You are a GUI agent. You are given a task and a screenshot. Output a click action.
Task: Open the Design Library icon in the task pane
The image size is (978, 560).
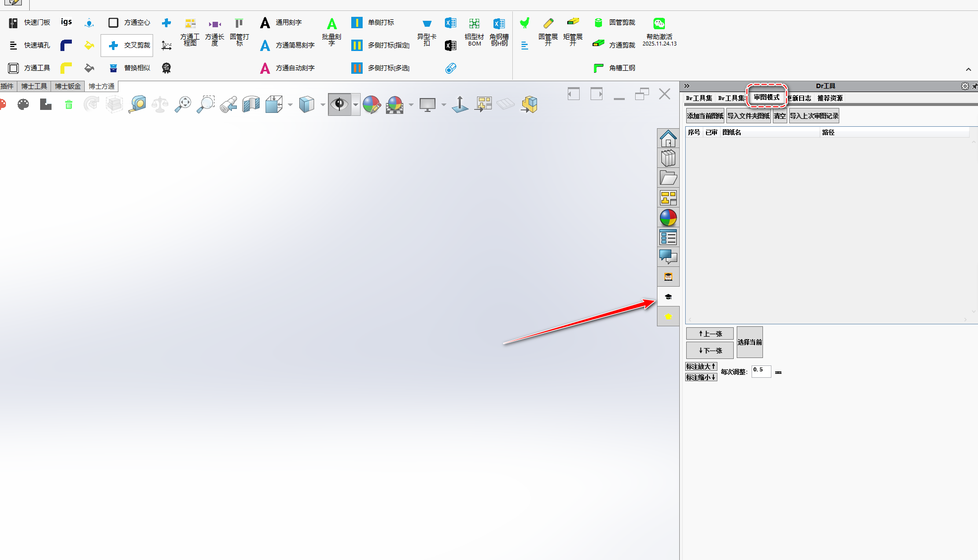point(668,158)
